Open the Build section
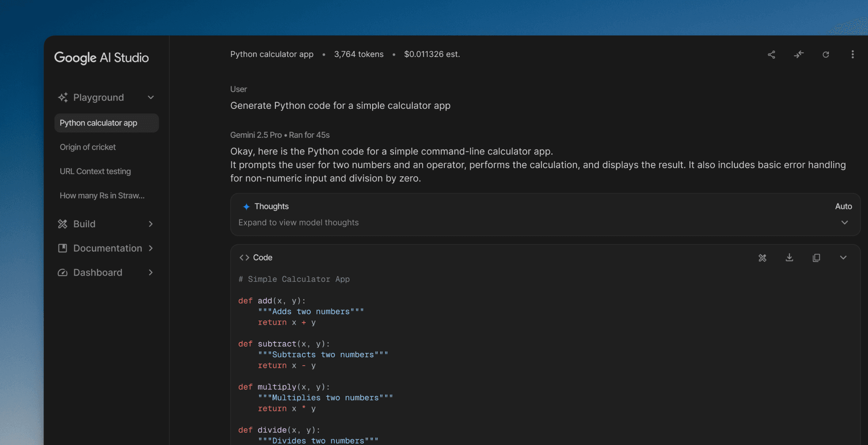868x445 pixels. (85, 224)
